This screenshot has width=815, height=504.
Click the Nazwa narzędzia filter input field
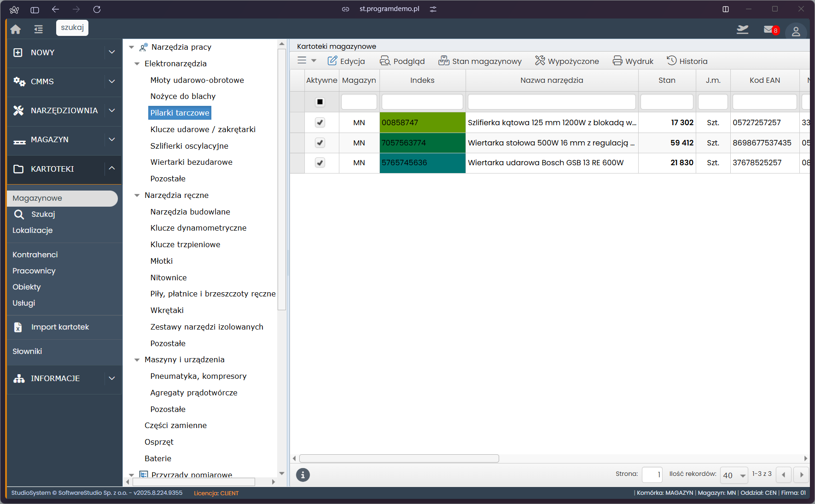click(551, 102)
